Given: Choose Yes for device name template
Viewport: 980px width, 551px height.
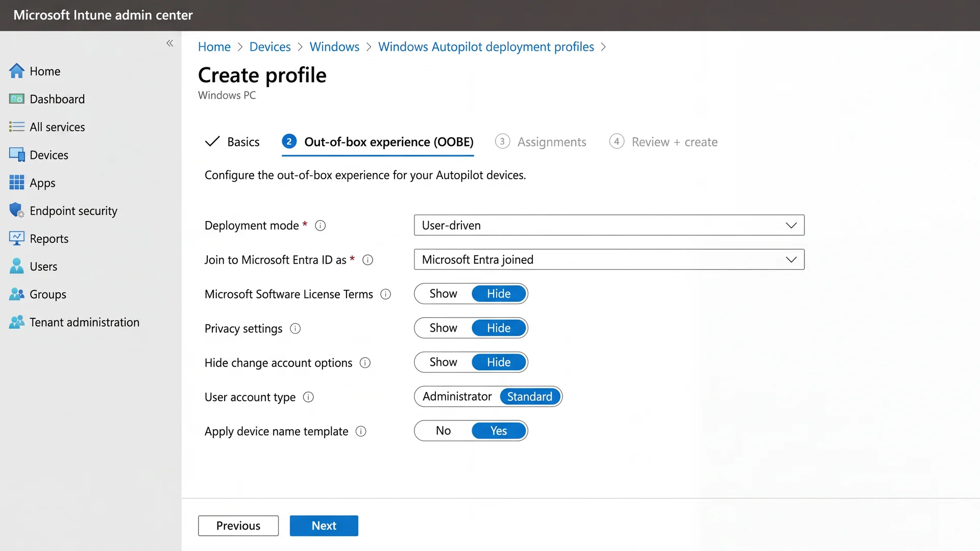Looking at the screenshot, I should tap(499, 431).
